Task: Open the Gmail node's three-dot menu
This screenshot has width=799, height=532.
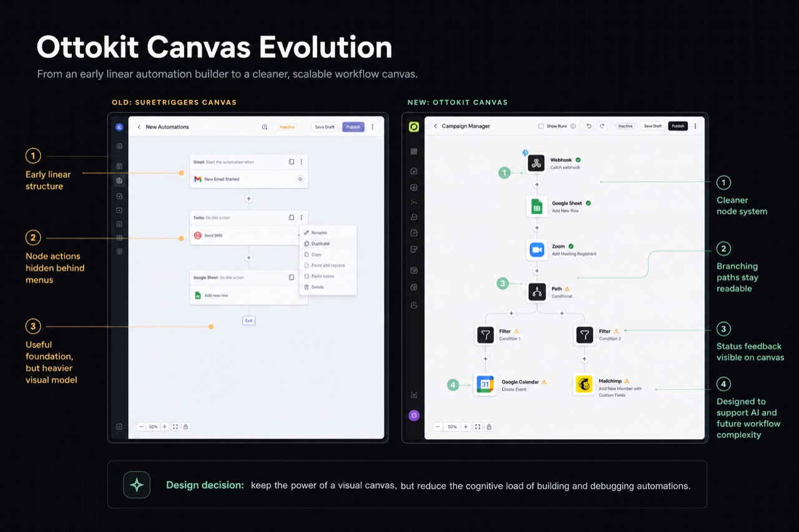Action: click(301, 162)
